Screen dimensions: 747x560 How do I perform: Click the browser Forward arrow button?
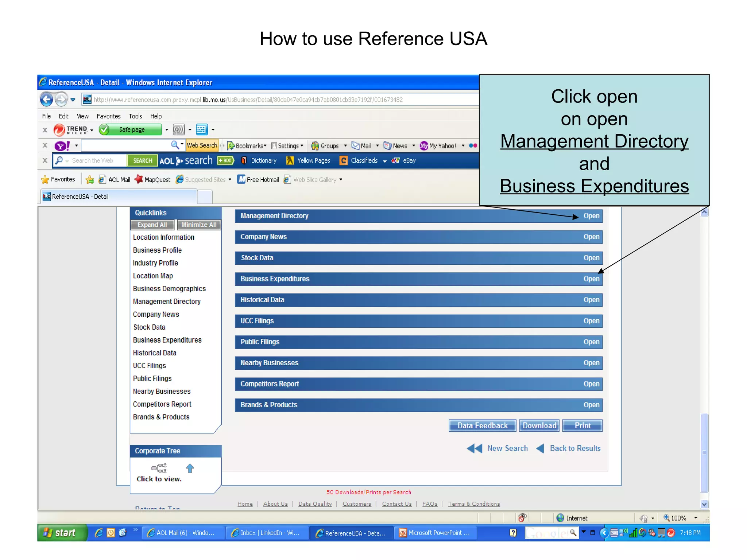pyautogui.click(x=61, y=99)
